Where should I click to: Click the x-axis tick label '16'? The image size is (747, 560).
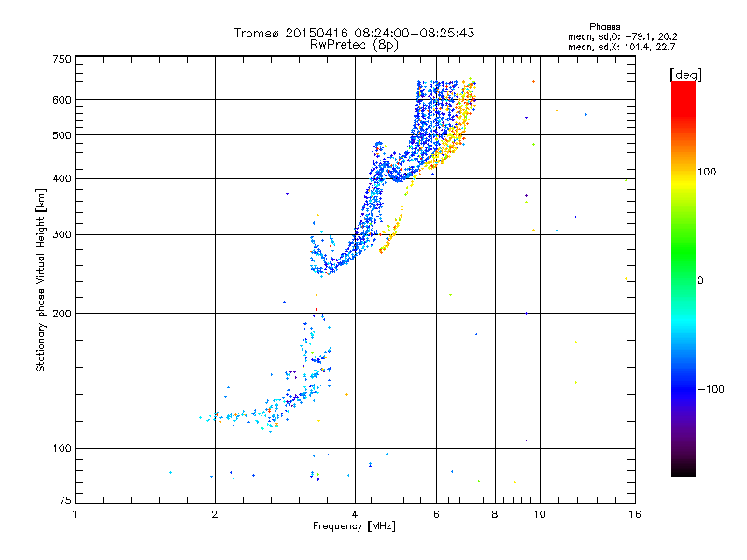coord(635,514)
